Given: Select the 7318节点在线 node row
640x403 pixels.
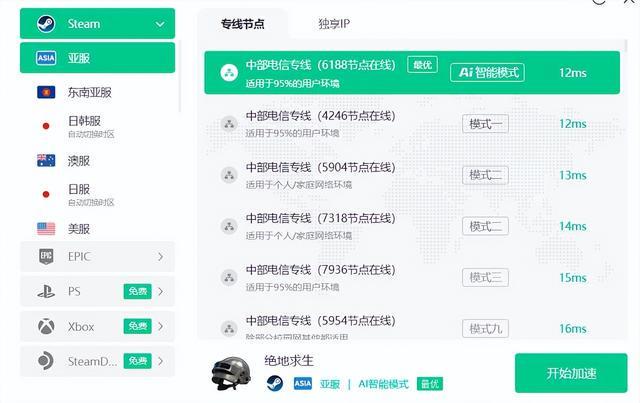Looking at the screenshot, I should pyautogui.click(x=412, y=226).
